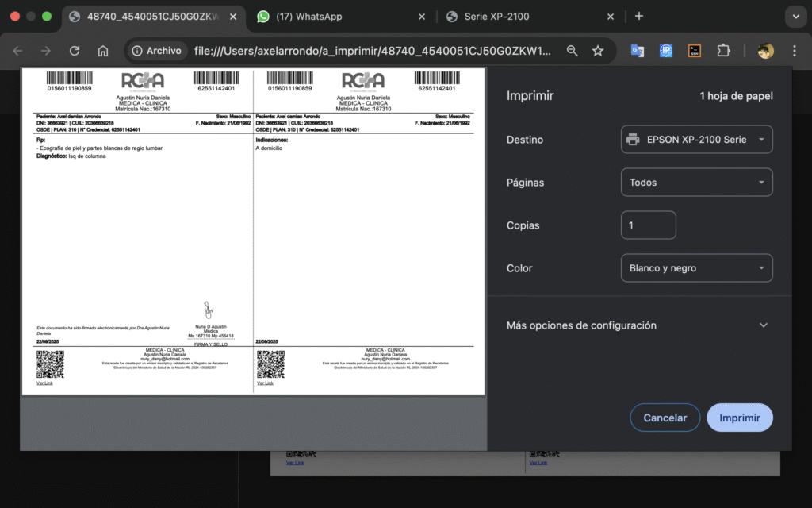Screen dimensions: 812x508
Task: Click the user profile avatar icon
Action: pos(765,51)
